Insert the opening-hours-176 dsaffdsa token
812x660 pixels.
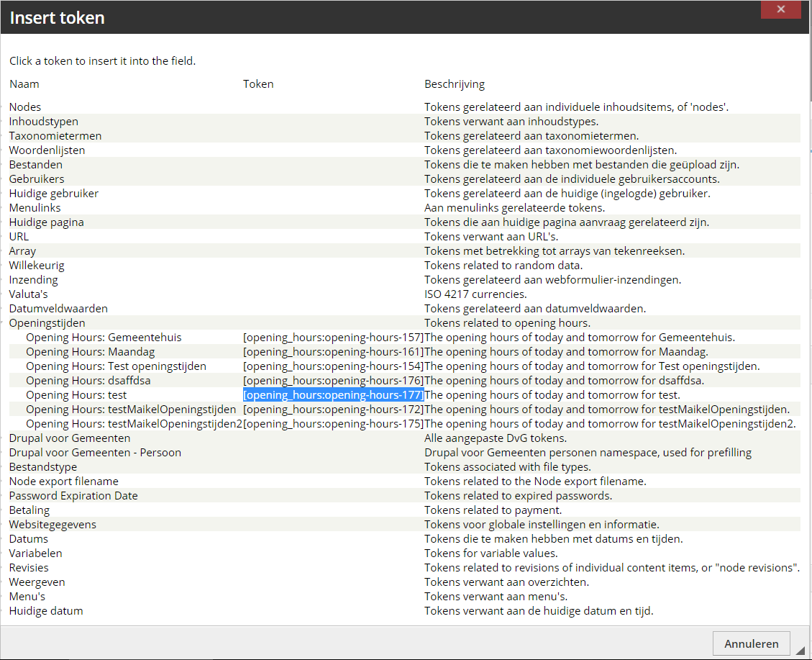coord(333,381)
